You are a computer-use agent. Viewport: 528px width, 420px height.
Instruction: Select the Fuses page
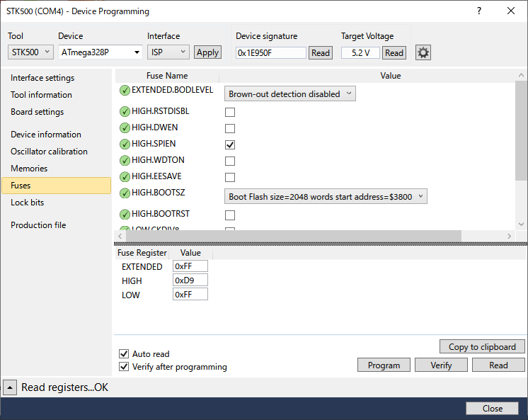coord(56,186)
